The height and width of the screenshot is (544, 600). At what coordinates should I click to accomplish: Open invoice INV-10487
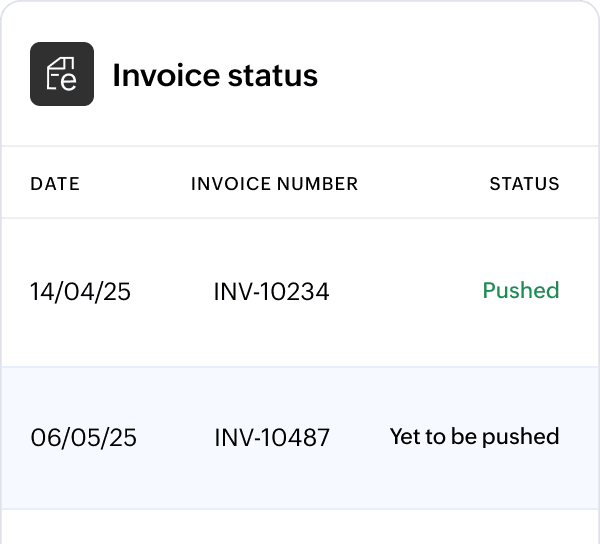[x=271, y=437]
